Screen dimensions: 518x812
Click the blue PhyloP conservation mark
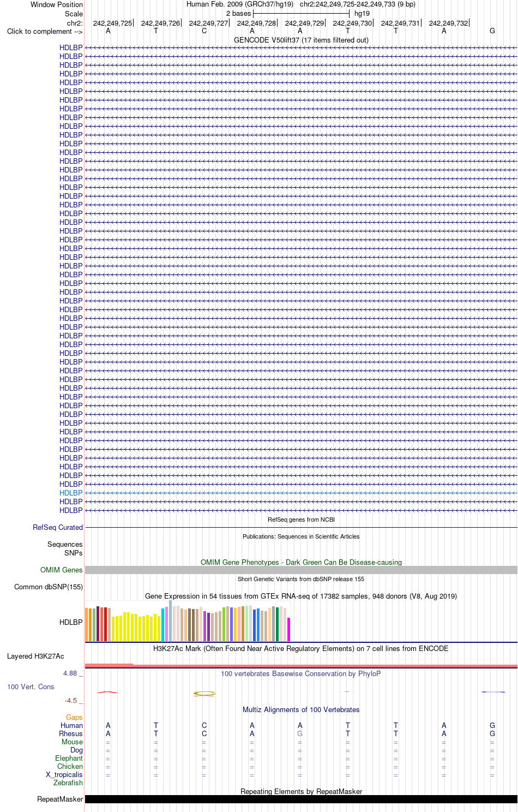coord(493,692)
